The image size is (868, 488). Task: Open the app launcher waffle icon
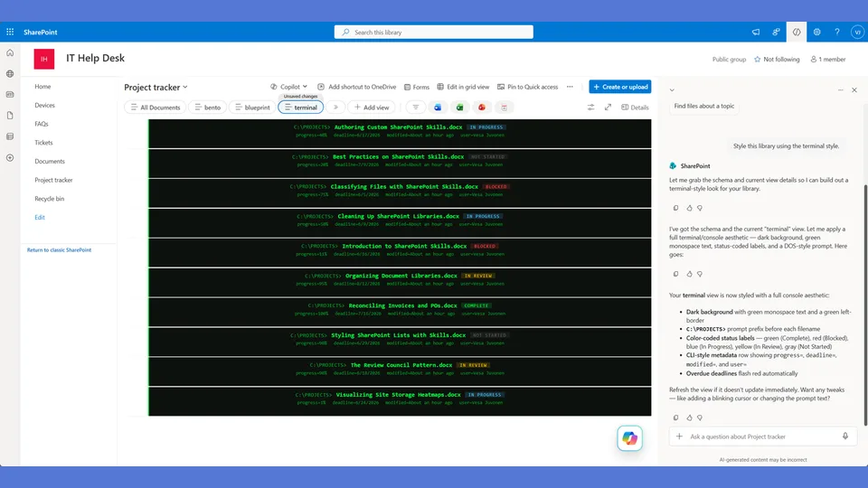[x=10, y=33]
